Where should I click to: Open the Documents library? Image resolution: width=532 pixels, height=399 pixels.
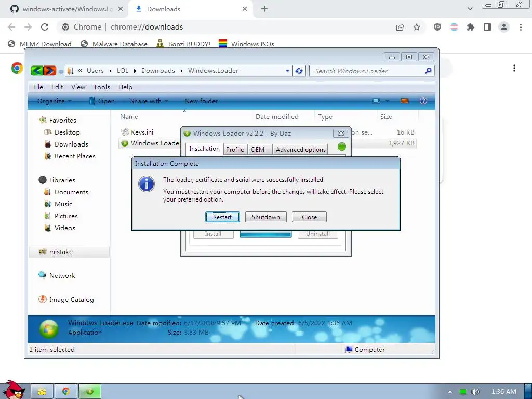[x=66, y=192]
